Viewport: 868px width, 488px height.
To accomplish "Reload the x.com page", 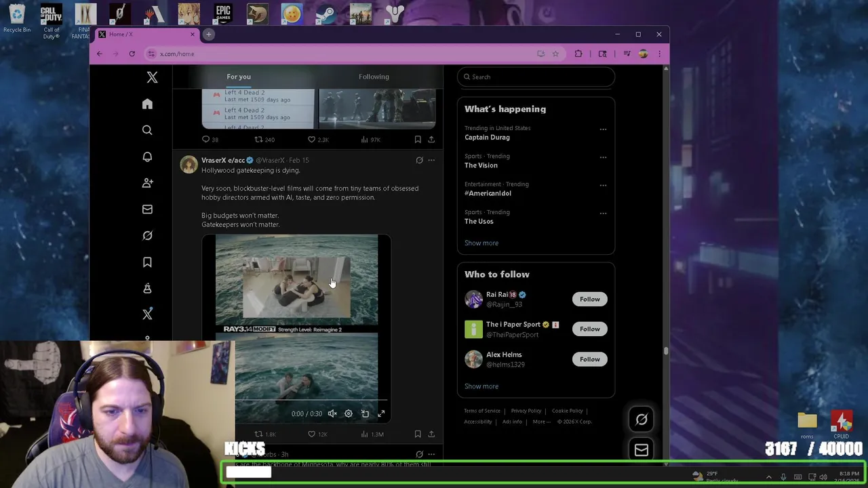I will pos(132,54).
